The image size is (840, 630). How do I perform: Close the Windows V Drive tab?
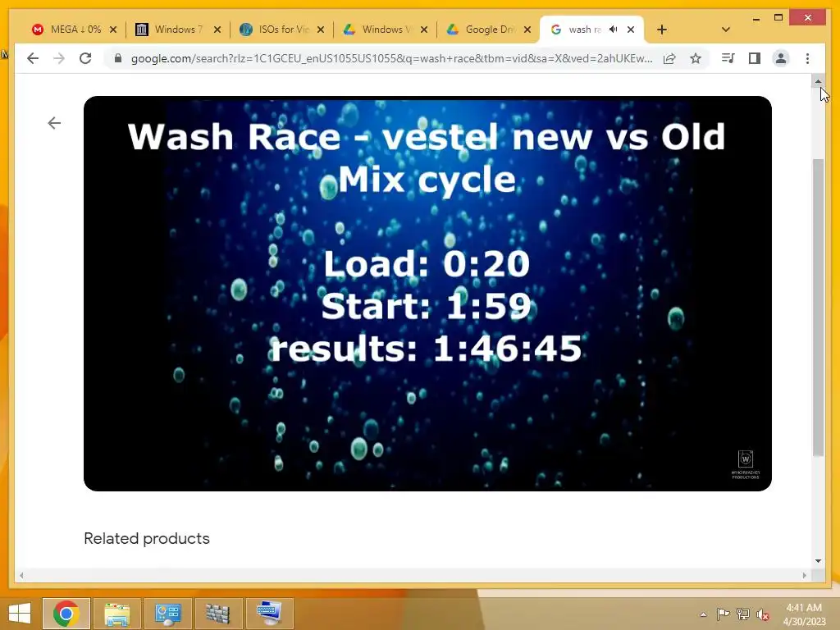(424, 30)
